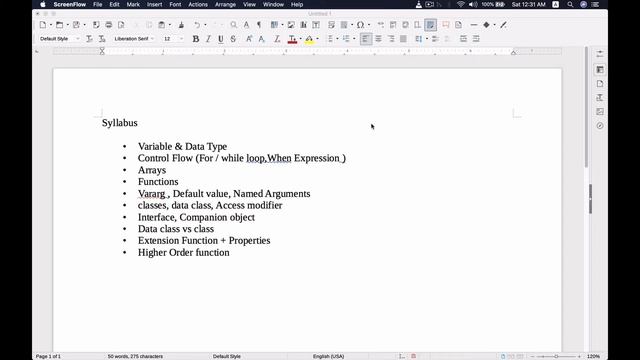Expand the numbered list dropdown arrow
Image resolution: width=640 pixels, height=360 pixels.
(354, 39)
